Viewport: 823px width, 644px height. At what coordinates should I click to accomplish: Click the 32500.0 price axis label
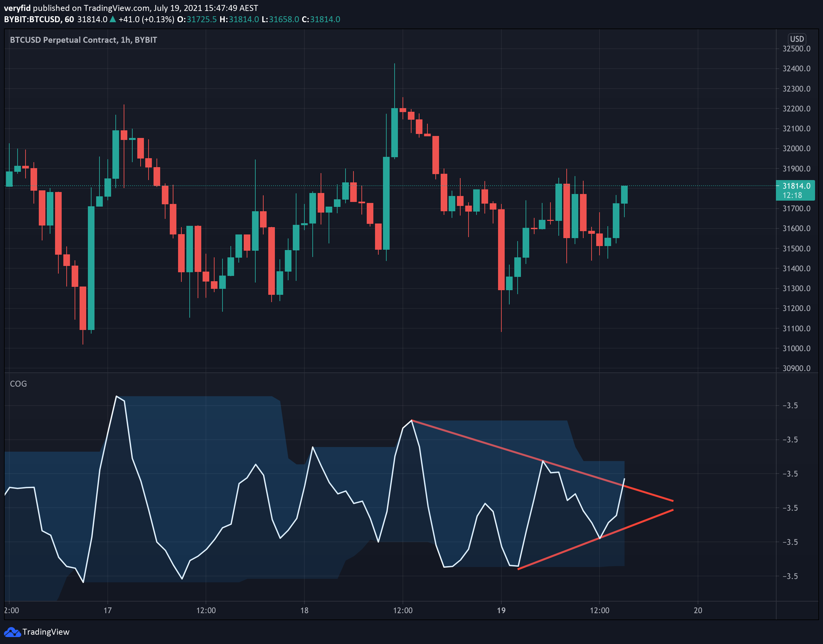pos(796,49)
